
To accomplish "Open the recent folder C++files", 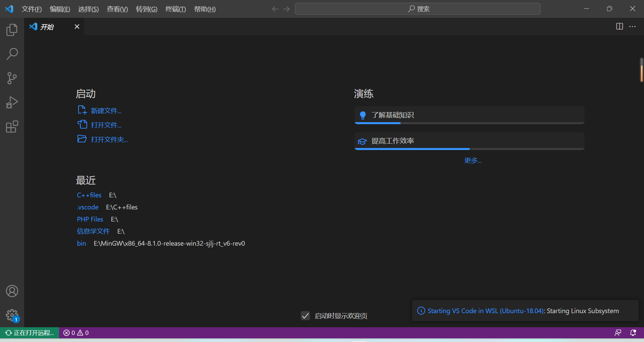I will pyautogui.click(x=89, y=195).
